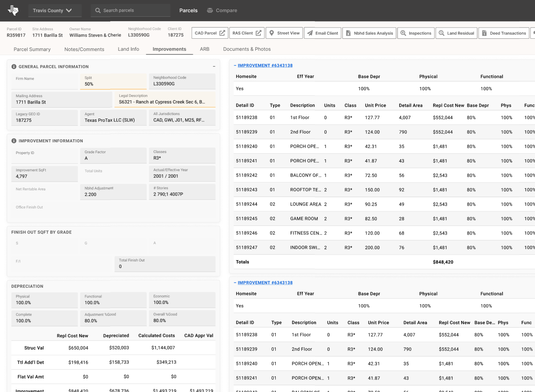Click the Ttl Add'l Det depreciated value $158,733
The width and height of the screenshot is (535, 392).
pyautogui.click(x=119, y=362)
